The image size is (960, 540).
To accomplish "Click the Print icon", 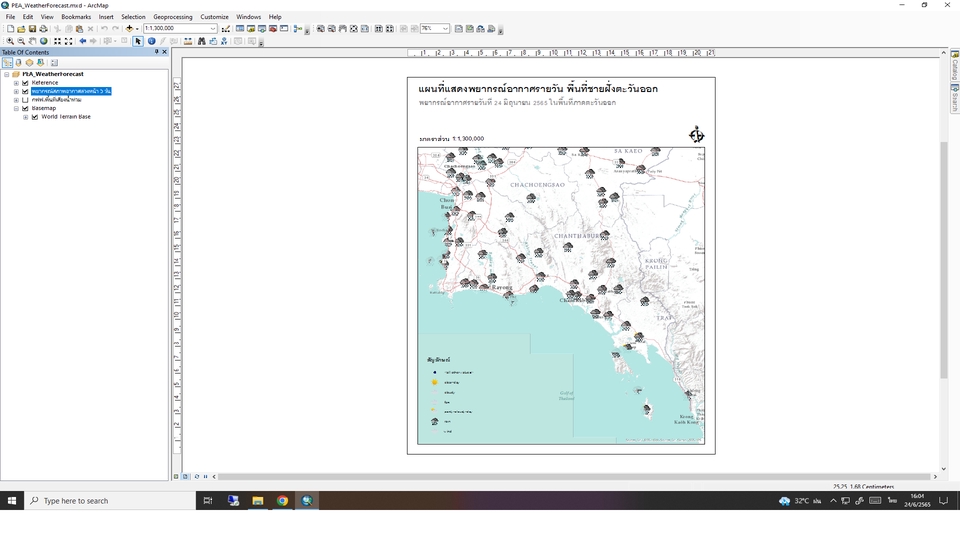I will pyautogui.click(x=43, y=29).
